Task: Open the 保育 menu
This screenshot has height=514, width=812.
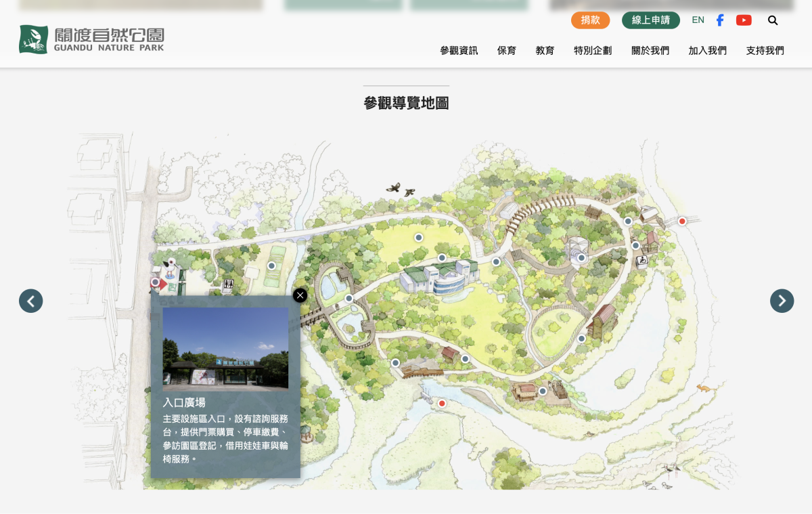Action: 506,51
